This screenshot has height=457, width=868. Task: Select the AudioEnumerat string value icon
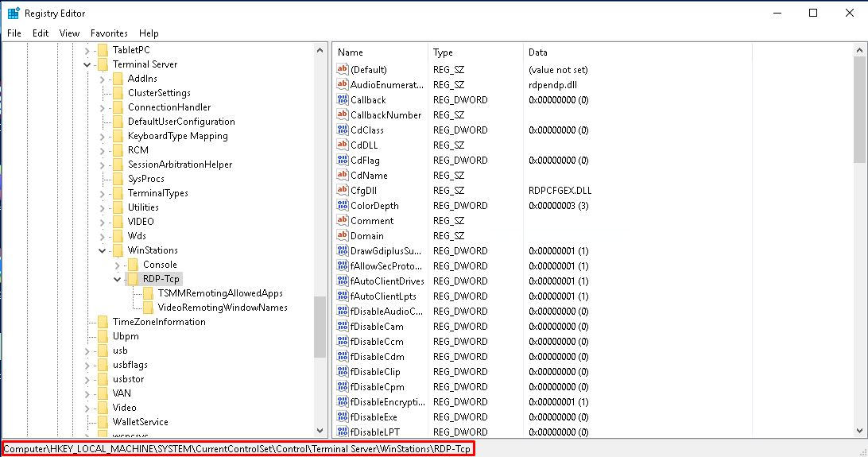pyautogui.click(x=343, y=85)
